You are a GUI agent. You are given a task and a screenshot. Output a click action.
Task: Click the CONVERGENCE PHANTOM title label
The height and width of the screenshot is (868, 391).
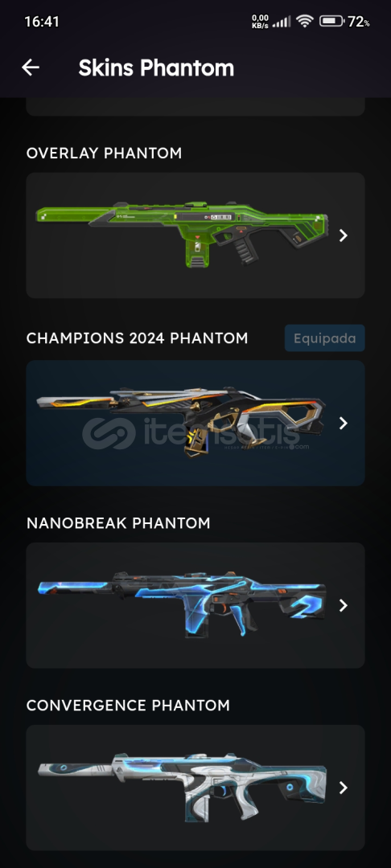tap(128, 706)
